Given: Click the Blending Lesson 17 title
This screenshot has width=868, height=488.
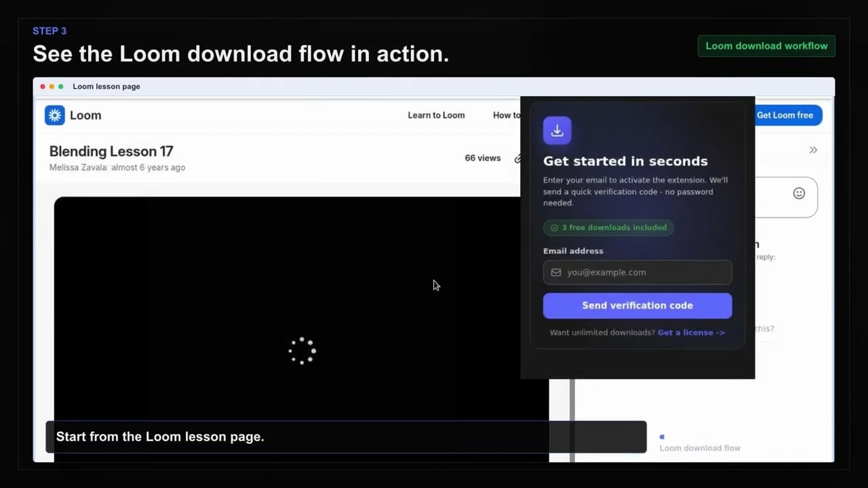Looking at the screenshot, I should pos(111,151).
